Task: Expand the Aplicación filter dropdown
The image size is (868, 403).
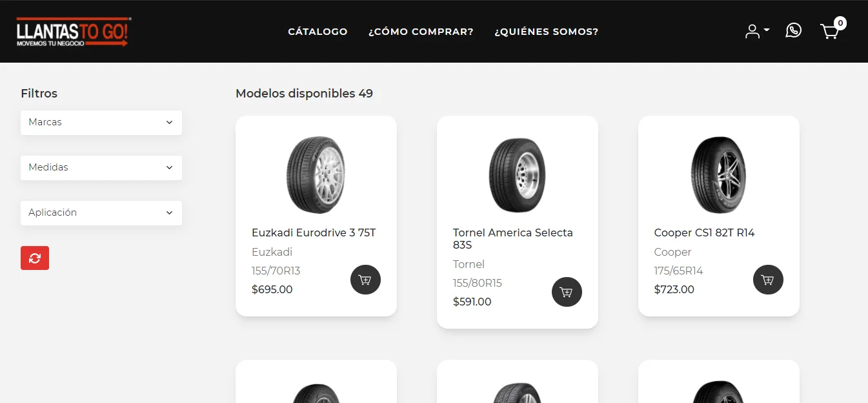Action: point(101,212)
